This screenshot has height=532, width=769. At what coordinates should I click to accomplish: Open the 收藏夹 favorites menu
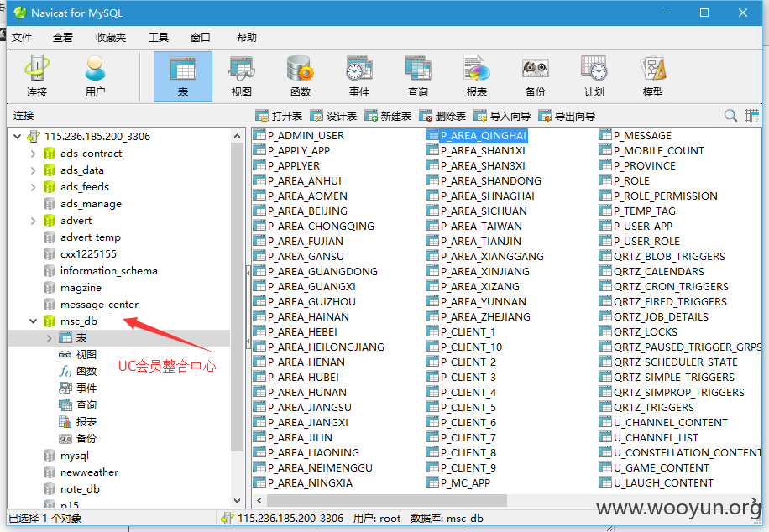click(111, 38)
